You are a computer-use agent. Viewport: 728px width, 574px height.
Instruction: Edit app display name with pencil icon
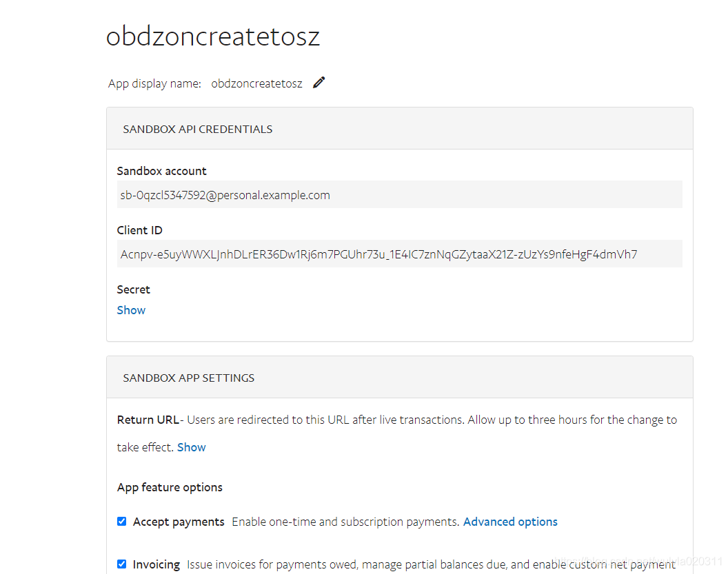click(x=318, y=83)
